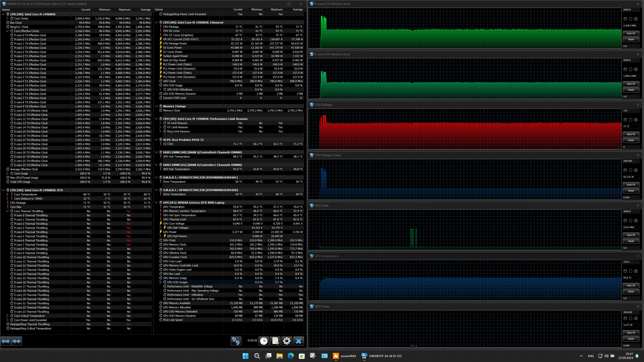Toggle third checkbox in GPU Clock graph
The height and width of the screenshot is (362, 644).
click(x=636, y=221)
